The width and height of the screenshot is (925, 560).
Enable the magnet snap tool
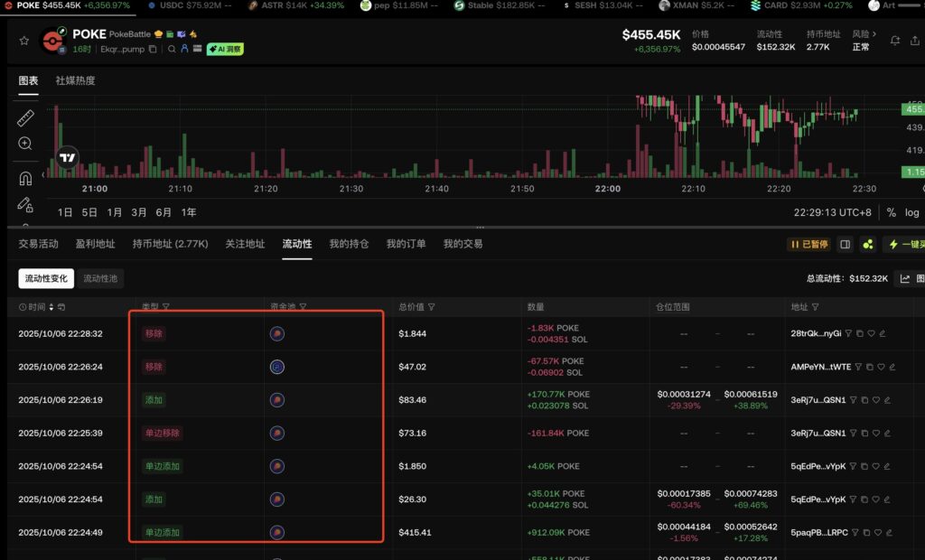click(25, 179)
